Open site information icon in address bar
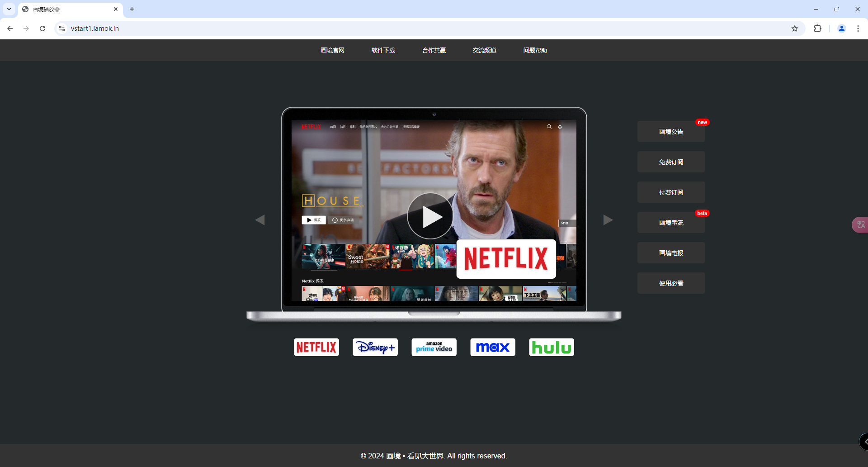868x467 pixels. coord(62,29)
